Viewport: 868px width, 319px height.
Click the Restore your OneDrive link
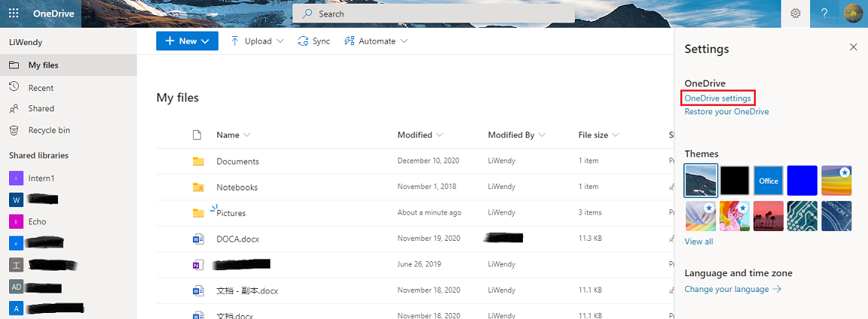click(726, 111)
